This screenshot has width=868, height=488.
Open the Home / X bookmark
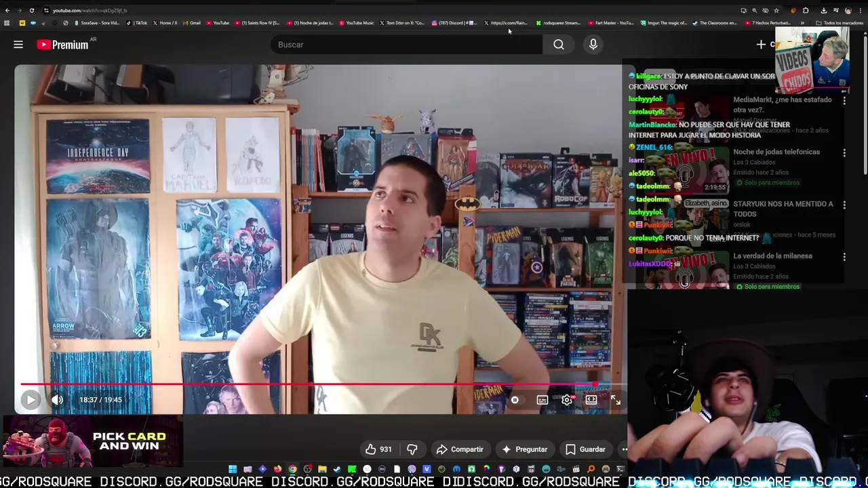pyautogui.click(x=165, y=23)
